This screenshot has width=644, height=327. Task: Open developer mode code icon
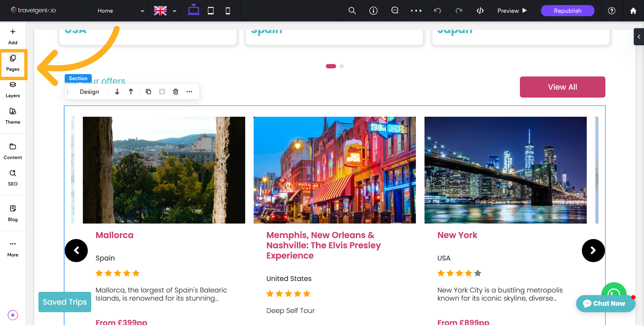coord(480,11)
